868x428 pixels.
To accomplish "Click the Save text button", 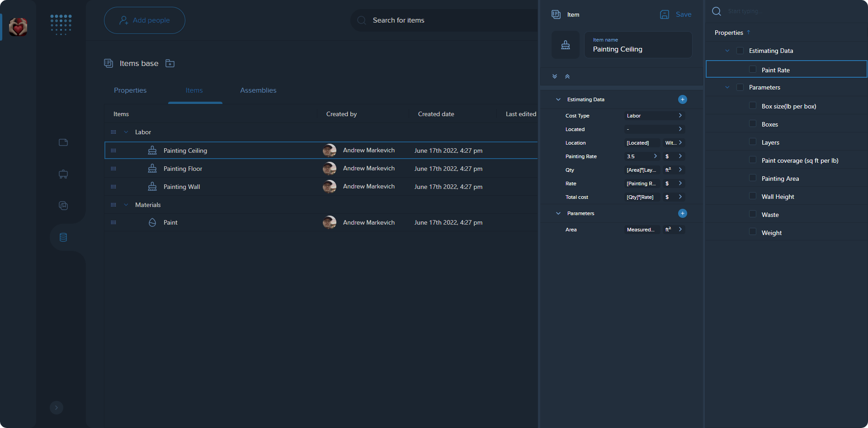I will pos(684,14).
